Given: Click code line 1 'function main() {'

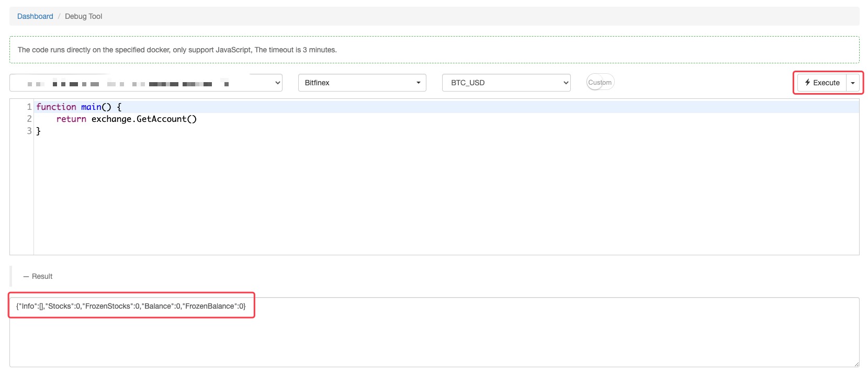Looking at the screenshot, I should pos(79,107).
